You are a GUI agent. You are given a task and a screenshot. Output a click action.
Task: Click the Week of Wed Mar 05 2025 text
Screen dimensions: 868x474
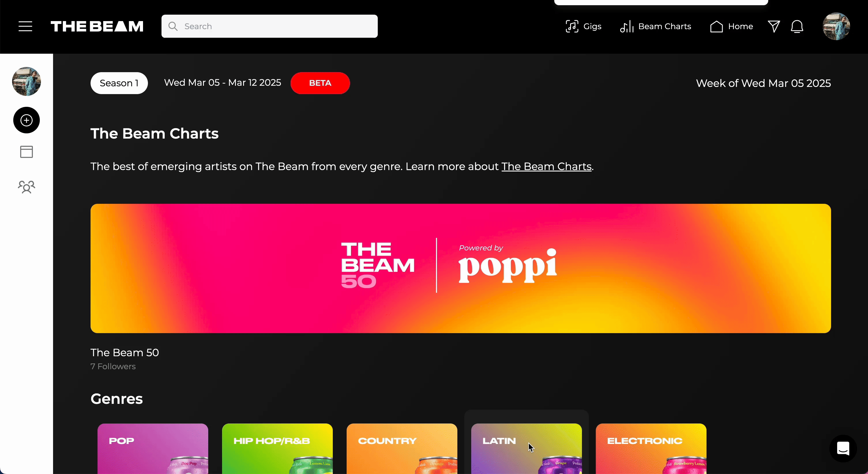(x=763, y=83)
